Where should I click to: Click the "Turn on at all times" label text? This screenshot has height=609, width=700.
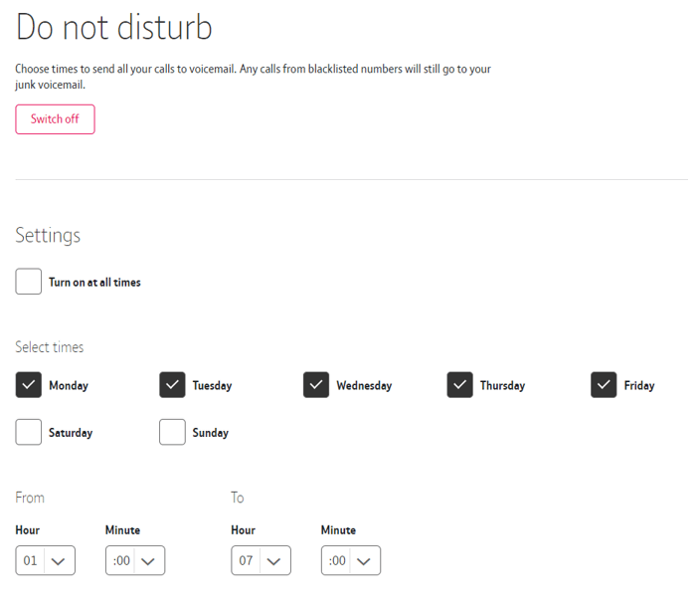point(94,283)
